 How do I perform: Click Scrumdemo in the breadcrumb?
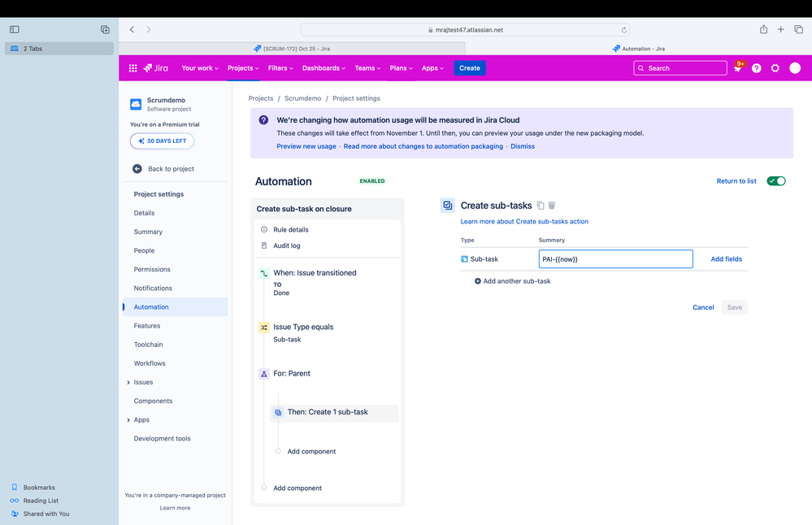pos(303,98)
